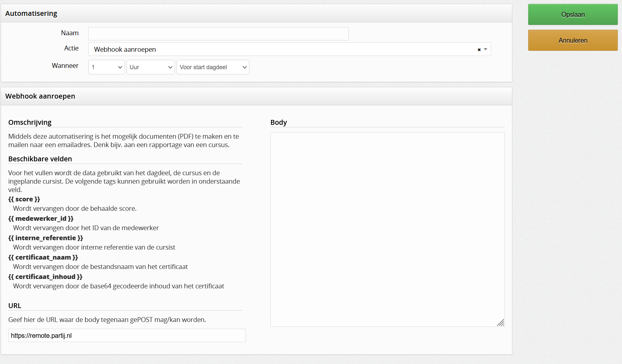Click the {{ certificaat_naam }} tag text
The height and width of the screenshot is (364, 622).
[43, 258]
